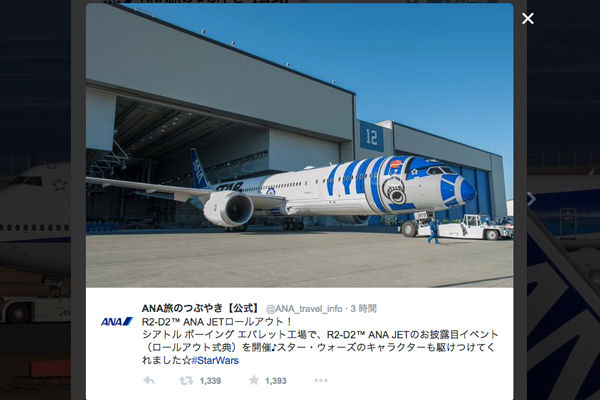This screenshot has width=600, height=400.
Task: Click the R2-D2 jet photo
Action: click(299, 145)
